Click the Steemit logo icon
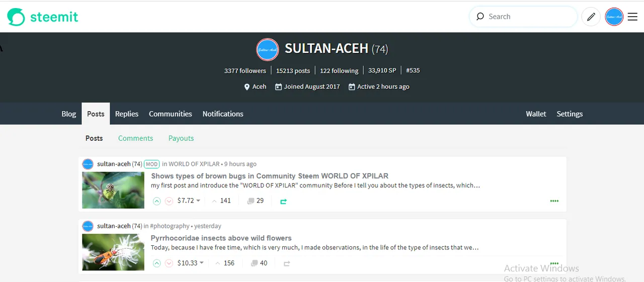The width and height of the screenshot is (644, 282). pos(16,17)
